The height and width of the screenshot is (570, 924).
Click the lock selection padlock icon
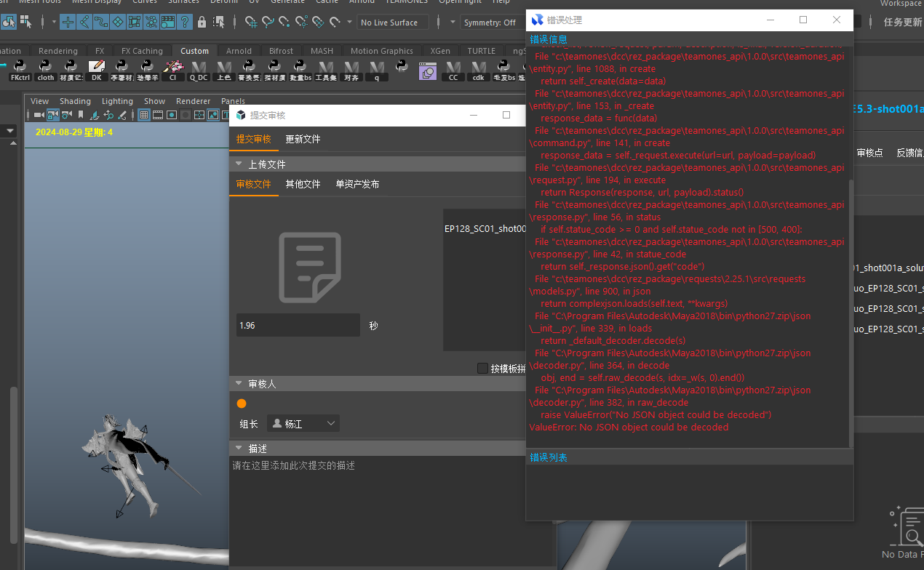202,22
